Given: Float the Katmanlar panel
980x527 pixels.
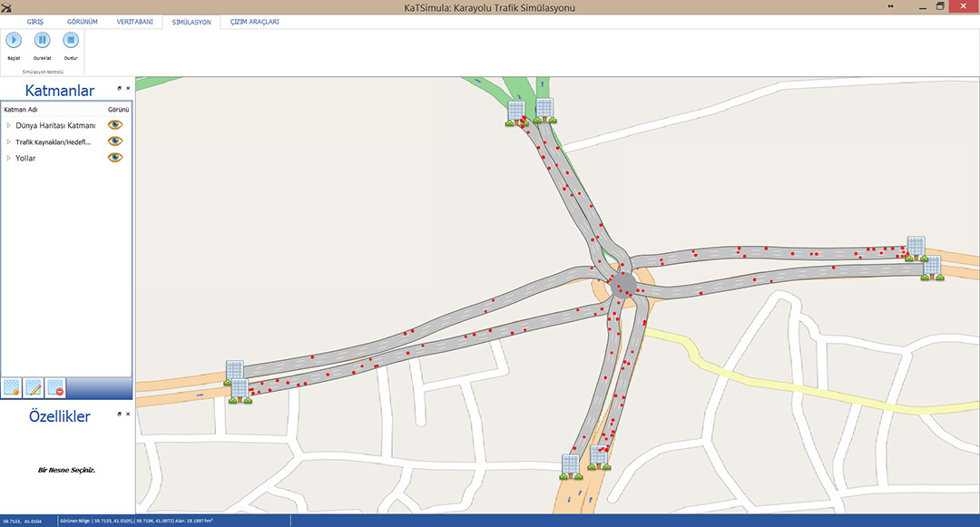Looking at the screenshot, I should (120, 88).
